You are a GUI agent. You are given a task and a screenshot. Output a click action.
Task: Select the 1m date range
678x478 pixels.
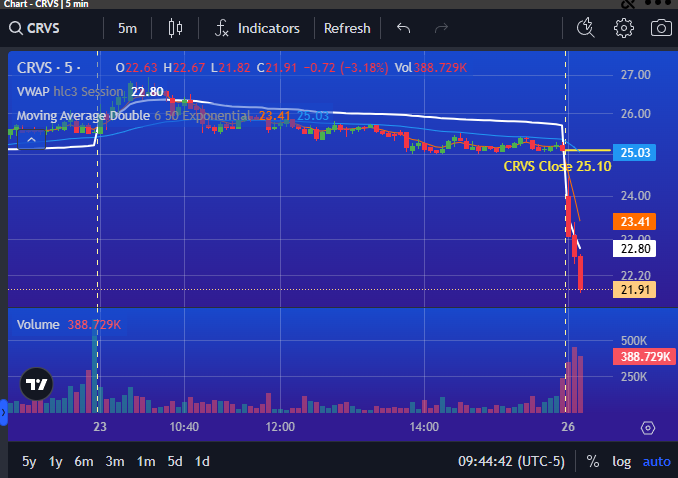tap(146, 462)
